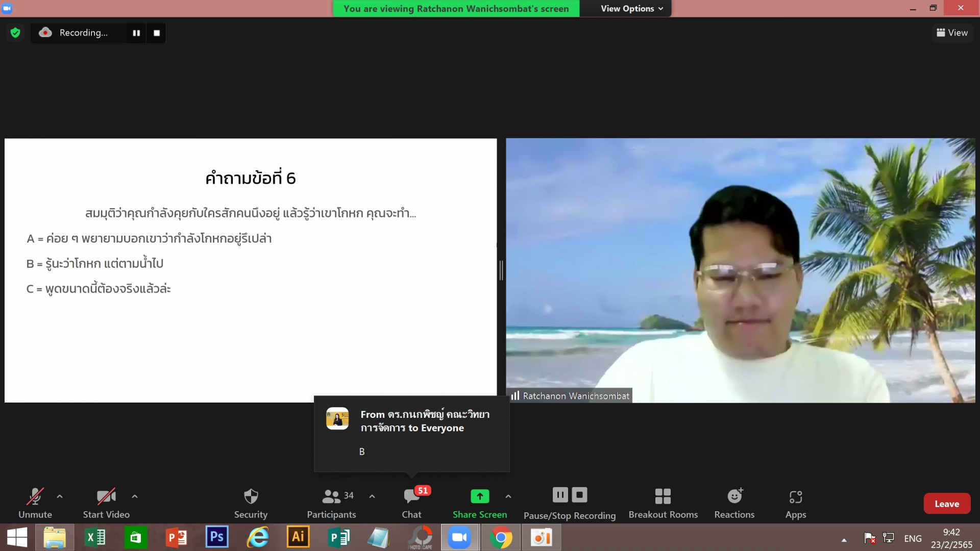The image size is (980, 551).
Task: Open Google Chrome from taskbar
Action: 501,537
